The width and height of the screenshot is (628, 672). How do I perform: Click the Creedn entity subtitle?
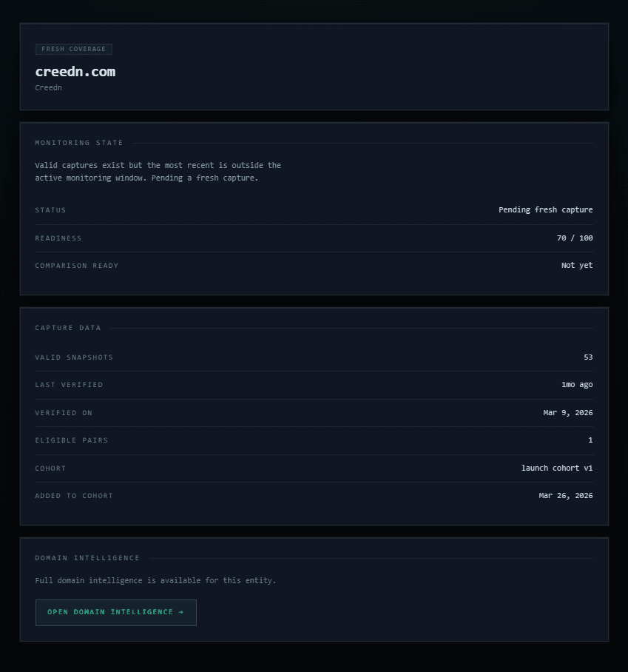click(48, 87)
